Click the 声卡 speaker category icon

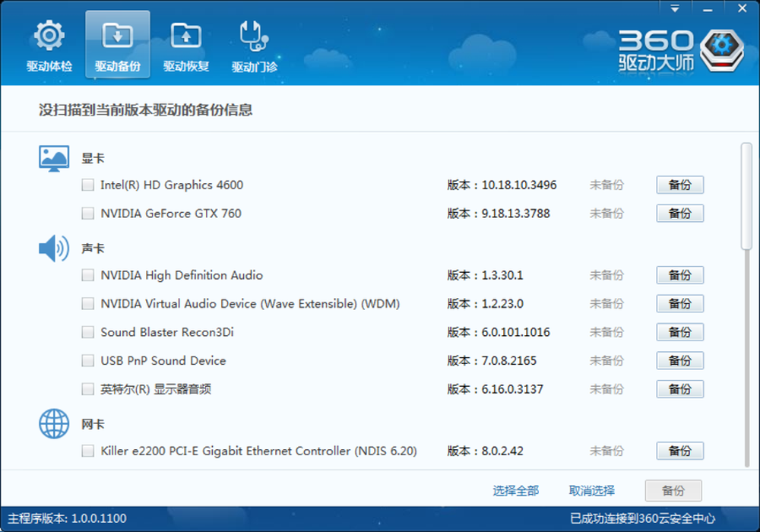pos(54,248)
